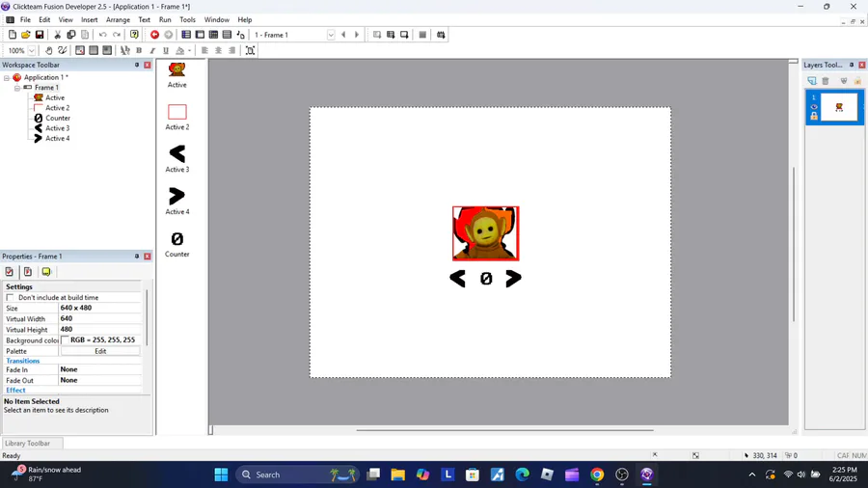
Task: Click Background color white swatch
Action: [x=65, y=339]
